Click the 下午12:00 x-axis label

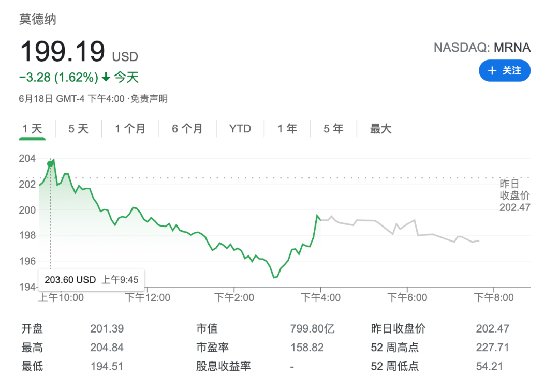(148, 298)
